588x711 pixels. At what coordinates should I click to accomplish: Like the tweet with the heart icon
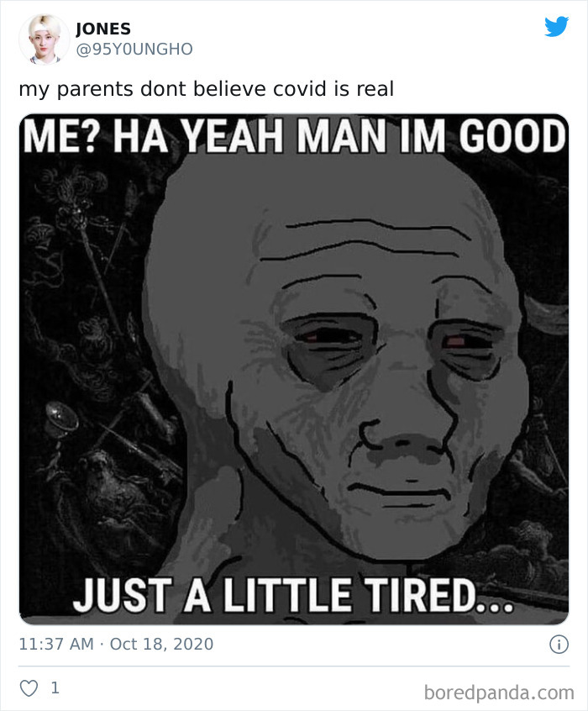pos(29,688)
